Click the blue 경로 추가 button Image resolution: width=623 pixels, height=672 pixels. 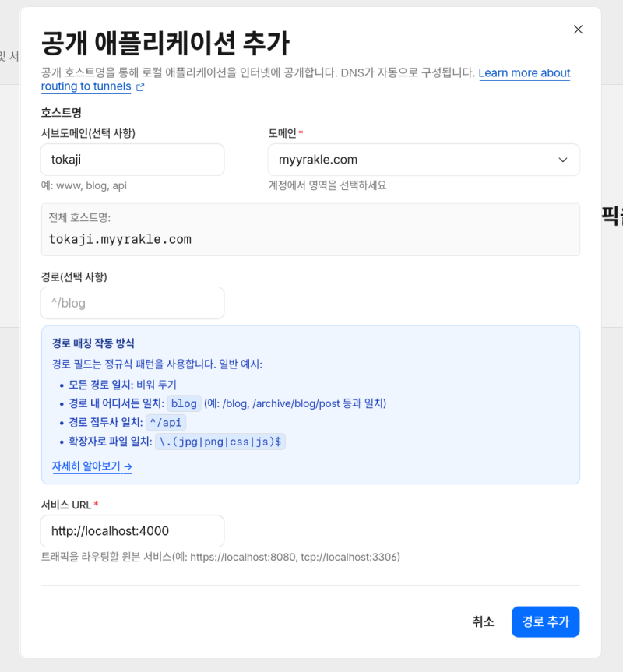tap(545, 621)
